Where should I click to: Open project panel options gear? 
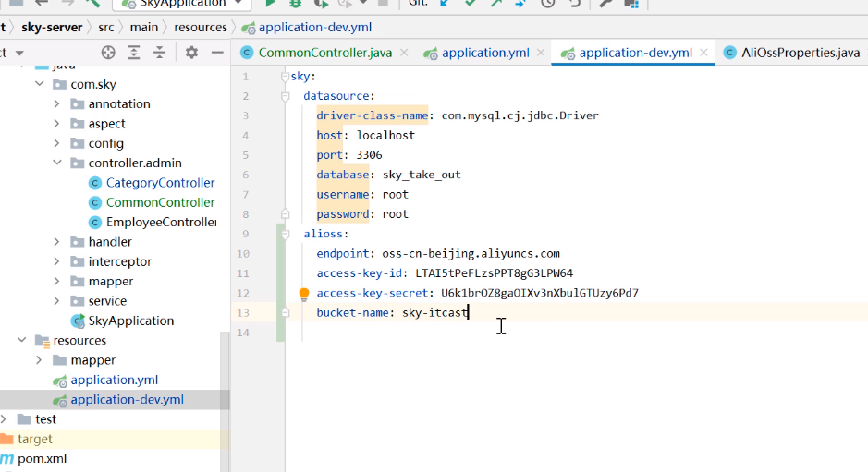(x=191, y=53)
